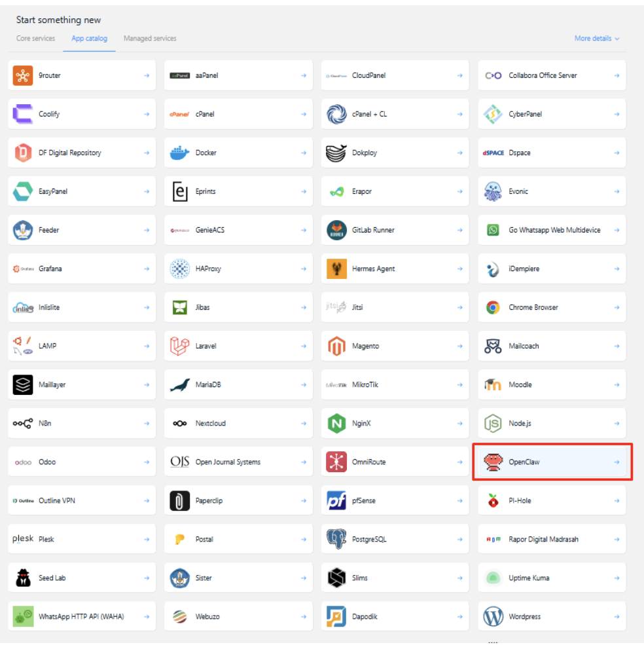
Task: Open the Dapodik blue square icon
Action: [336, 616]
